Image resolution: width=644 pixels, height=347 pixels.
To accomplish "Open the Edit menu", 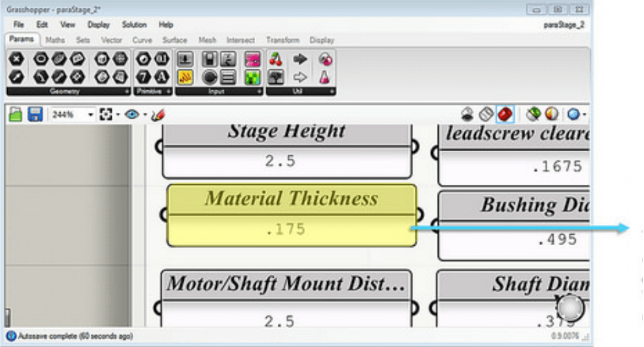I will tap(42, 25).
